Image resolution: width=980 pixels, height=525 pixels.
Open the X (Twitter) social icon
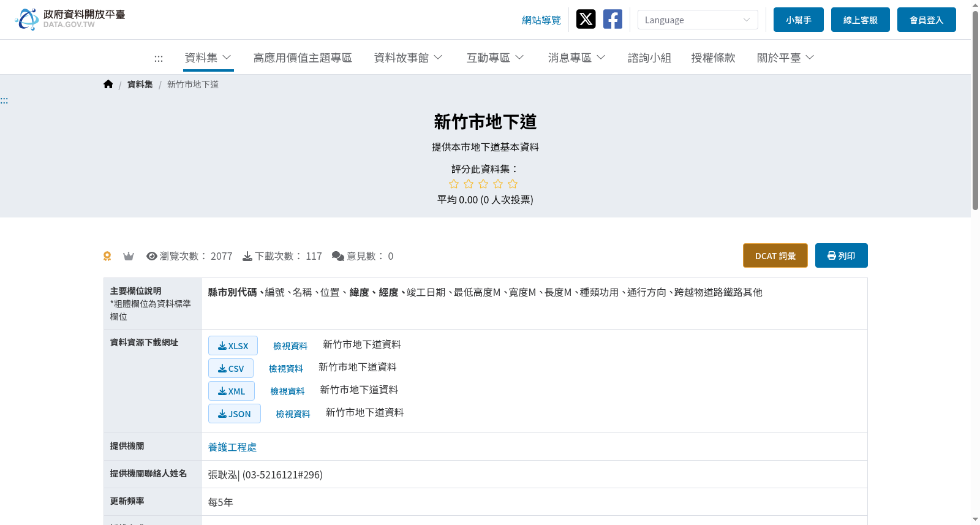(586, 20)
